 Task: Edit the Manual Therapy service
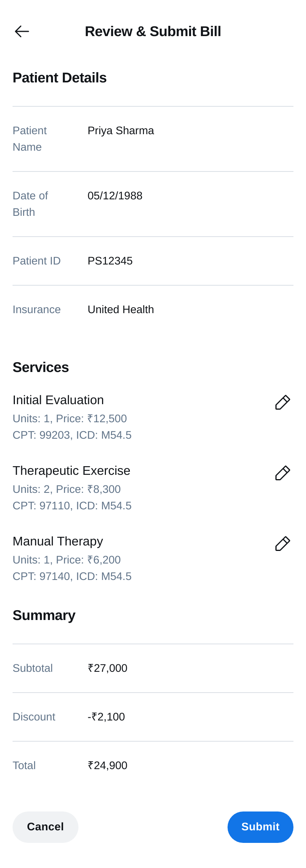tap(282, 543)
